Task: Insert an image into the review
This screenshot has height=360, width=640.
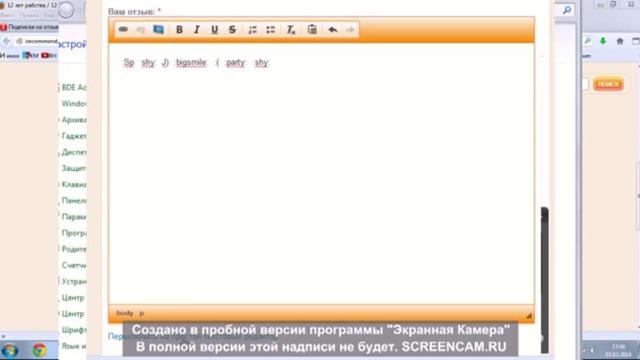Action: coord(158,29)
